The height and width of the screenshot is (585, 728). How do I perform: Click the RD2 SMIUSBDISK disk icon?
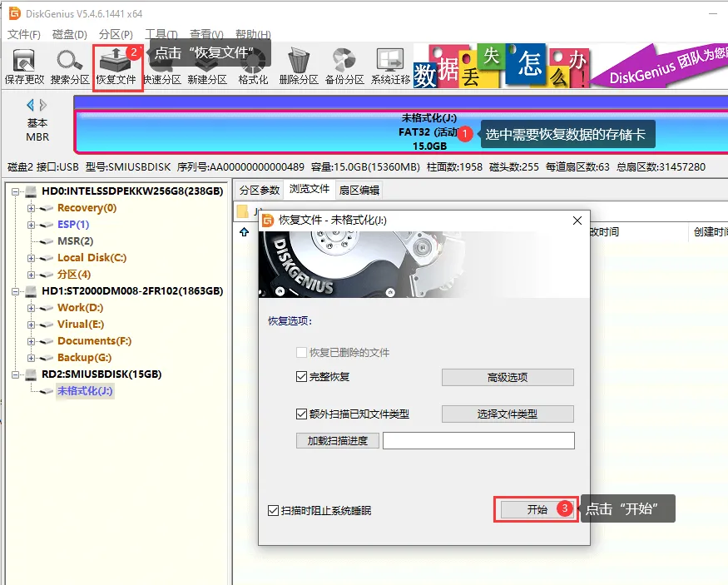(x=31, y=374)
